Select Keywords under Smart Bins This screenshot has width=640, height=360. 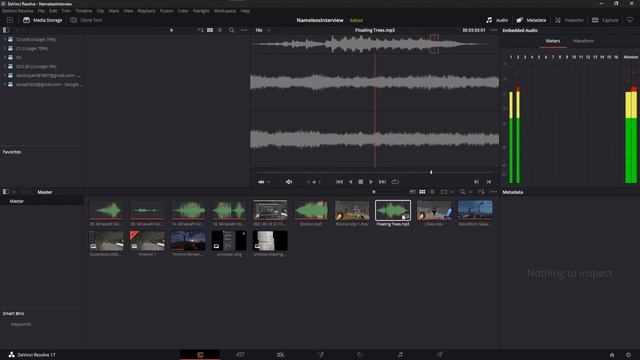click(x=21, y=324)
